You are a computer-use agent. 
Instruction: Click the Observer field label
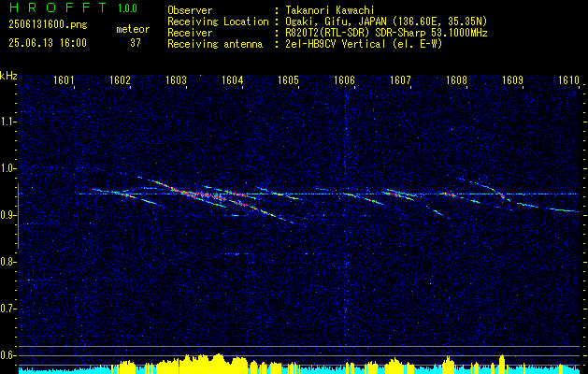click(x=190, y=10)
